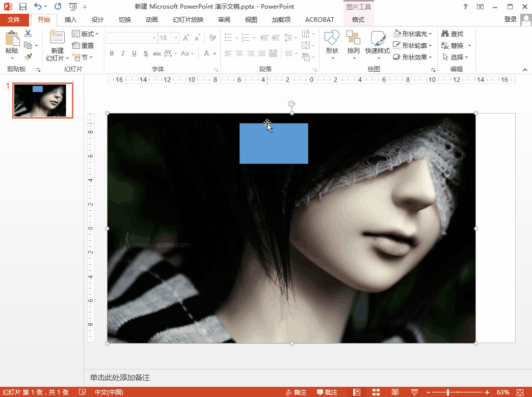
Task: Click the Copy icon
Action: pyautogui.click(x=28, y=45)
